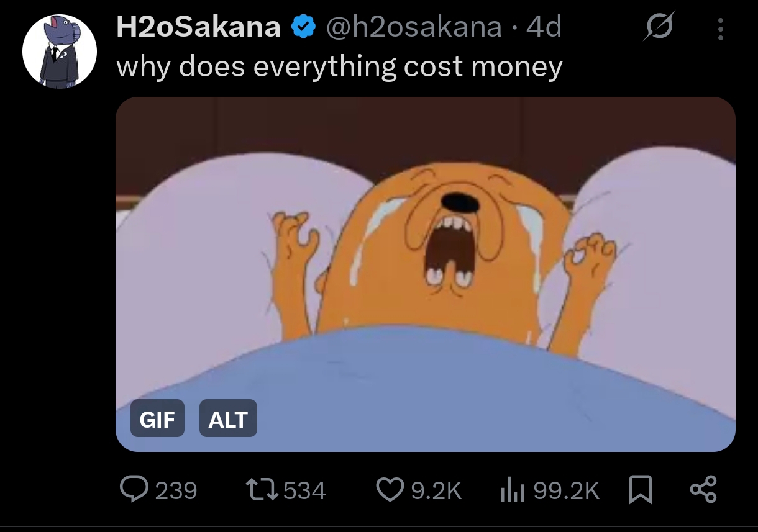Play the crying cartoon dog GIF

[426, 274]
